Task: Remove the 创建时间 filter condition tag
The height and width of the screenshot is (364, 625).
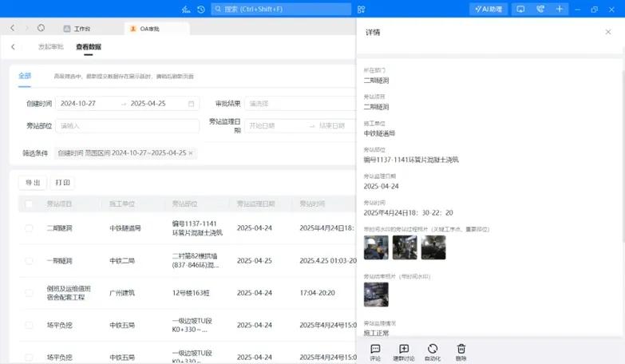Action: click(191, 153)
